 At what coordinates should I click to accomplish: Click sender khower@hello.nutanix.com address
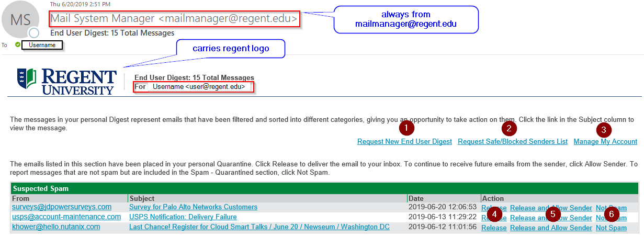click(x=56, y=227)
